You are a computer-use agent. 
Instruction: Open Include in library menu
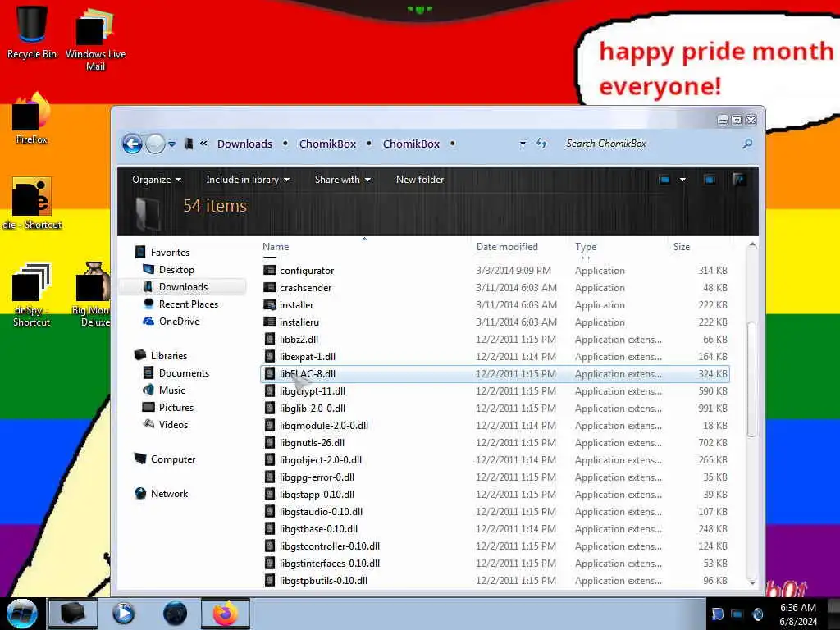coord(248,180)
